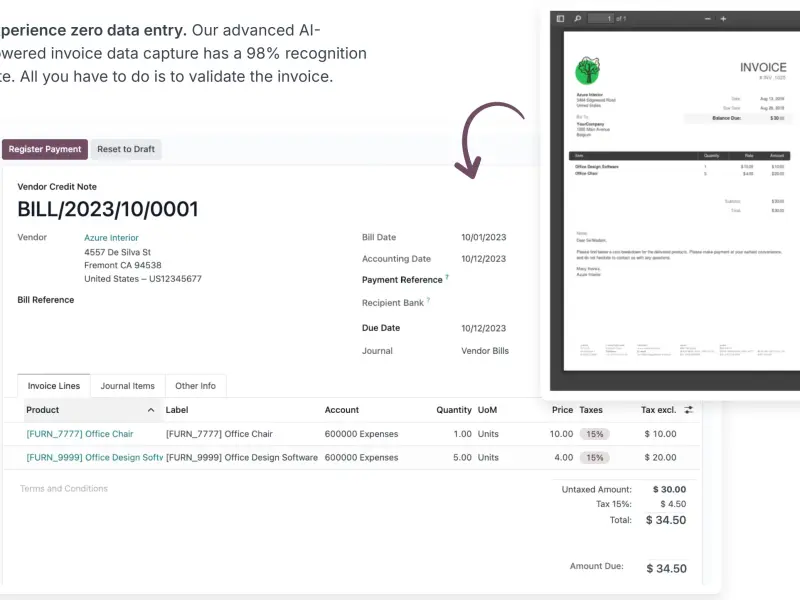The height and width of the screenshot is (600, 800).
Task: Select the 15% tax tag for Office Design Software
Action: [x=594, y=457]
